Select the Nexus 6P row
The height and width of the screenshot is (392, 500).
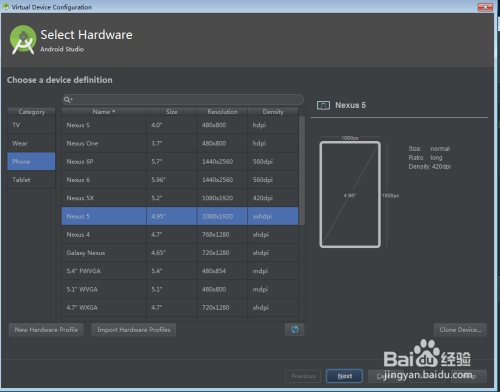tap(180, 162)
